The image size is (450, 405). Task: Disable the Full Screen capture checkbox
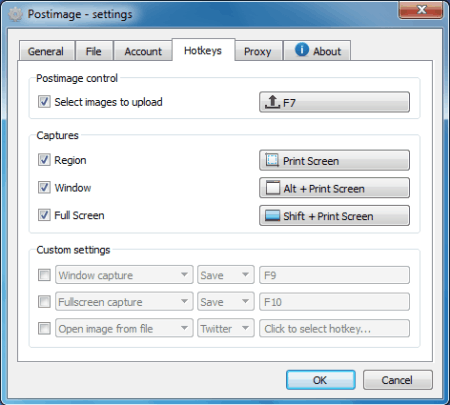[44, 215]
